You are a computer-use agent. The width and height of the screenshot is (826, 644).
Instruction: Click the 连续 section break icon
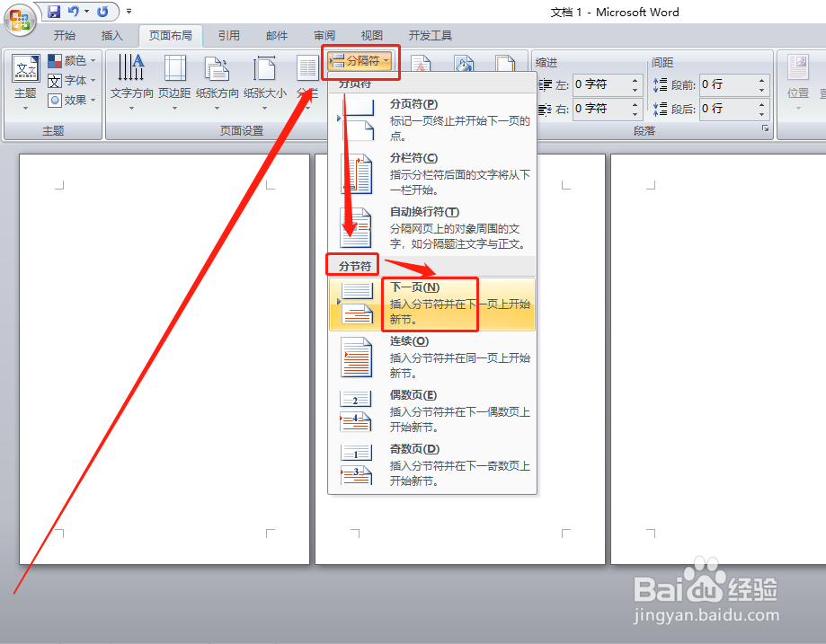tap(357, 357)
